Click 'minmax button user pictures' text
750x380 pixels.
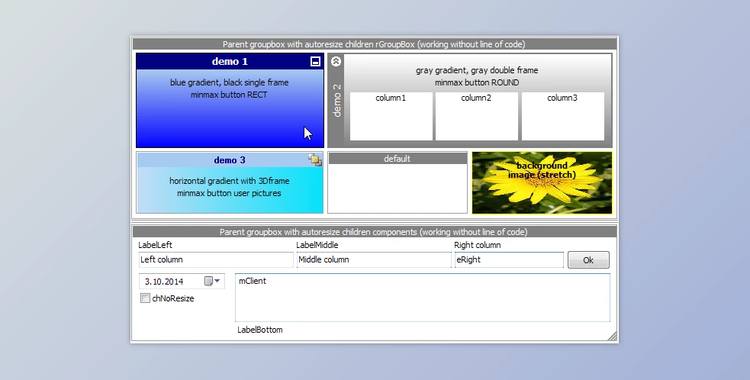[x=229, y=193]
